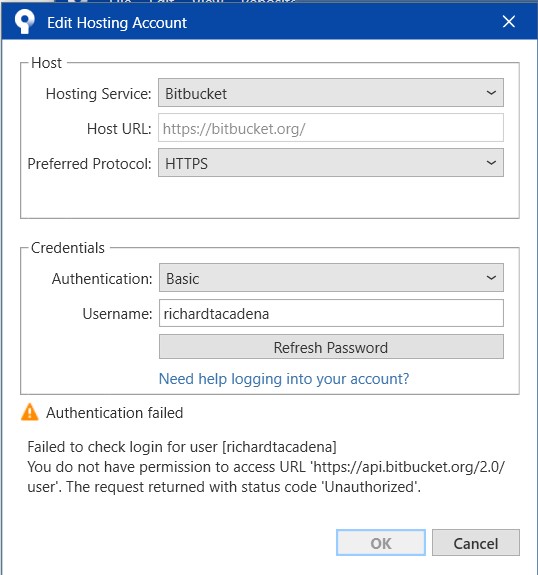Click the line beginning 'You do not have permission'
The image size is (538, 575).
point(266,467)
